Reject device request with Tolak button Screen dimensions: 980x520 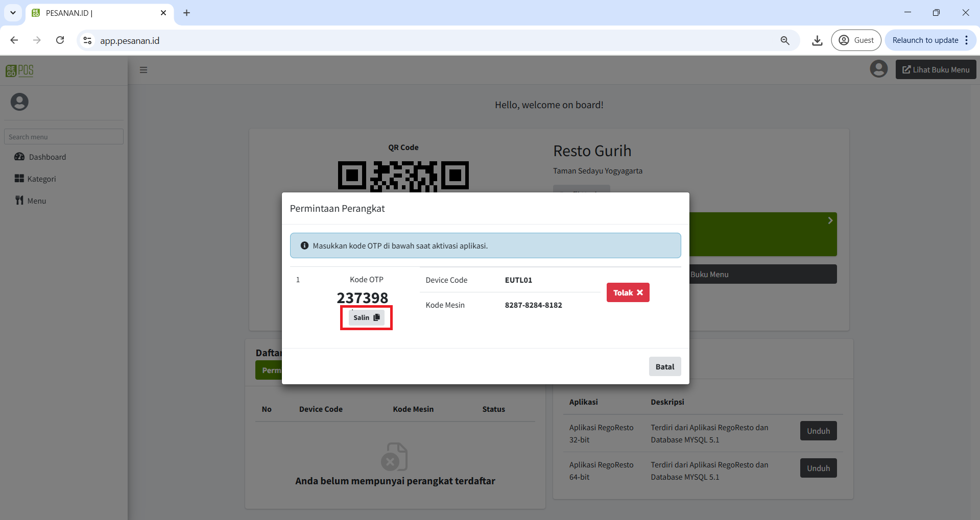pyautogui.click(x=628, y=292)
